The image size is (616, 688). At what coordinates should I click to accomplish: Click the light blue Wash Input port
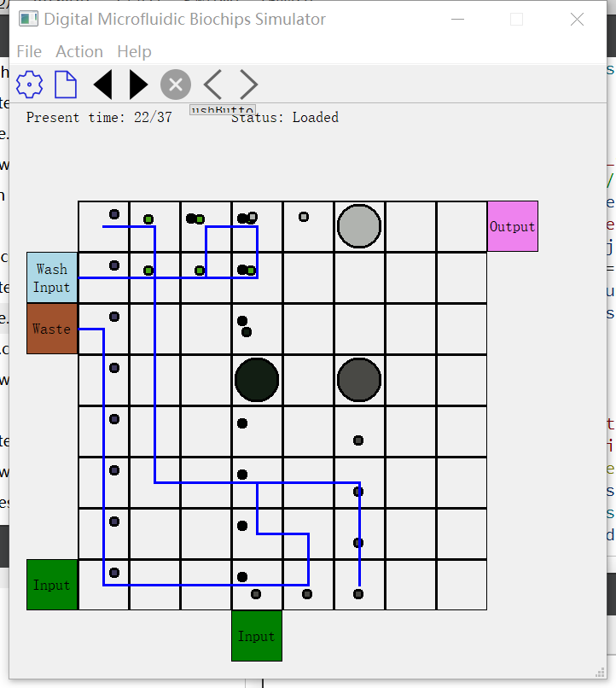tap(52, 277)
